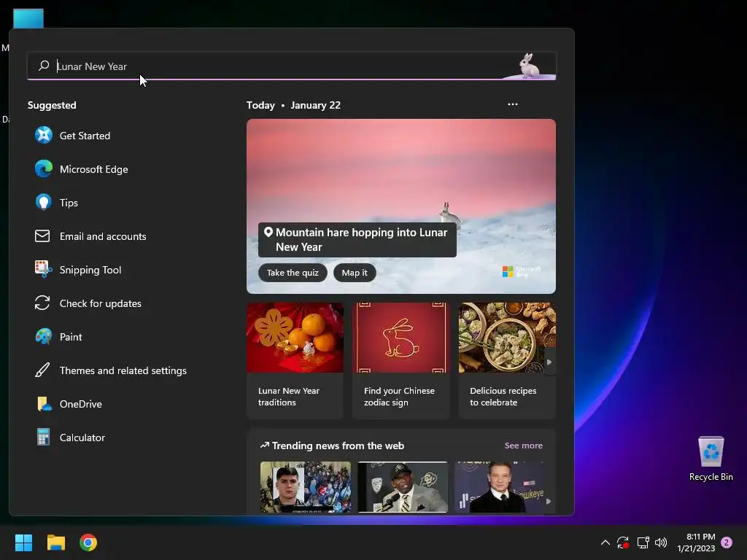Click the 8:11 PM clock and date
The image size is (747, 560).
696,542
